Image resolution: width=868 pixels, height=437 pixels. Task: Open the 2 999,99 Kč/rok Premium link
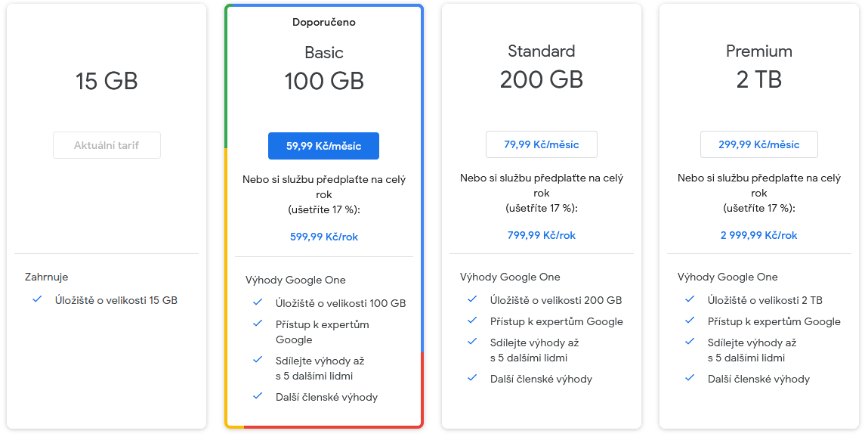pyautogui.click(x=758, y=235)
